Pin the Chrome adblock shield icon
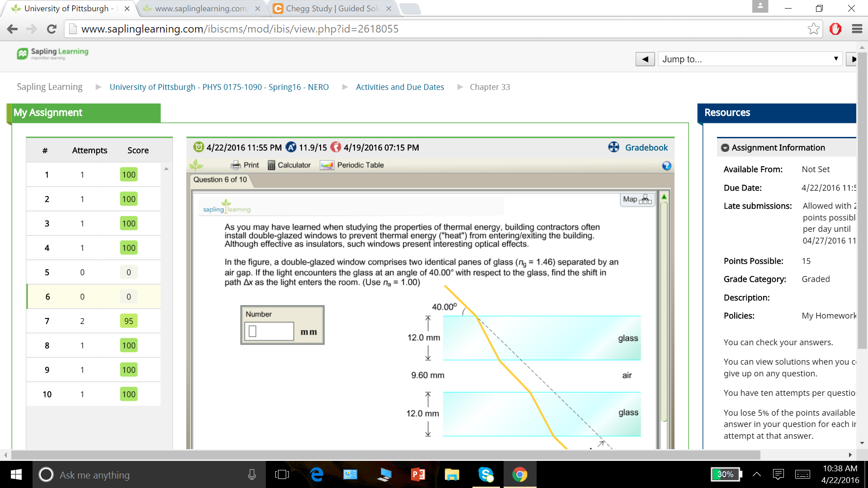This screenshot has height=488, width=868. 835,29
